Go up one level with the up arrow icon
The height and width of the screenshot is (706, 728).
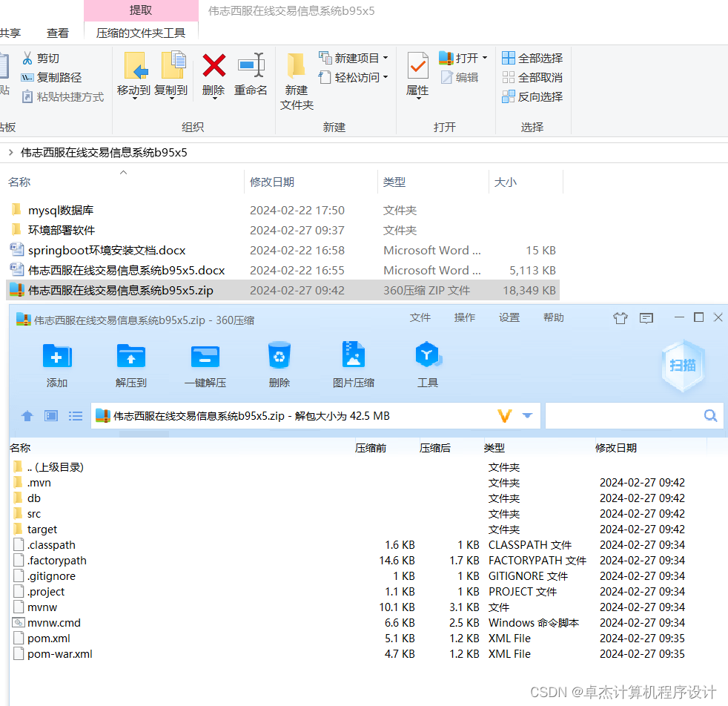point(27,416)
